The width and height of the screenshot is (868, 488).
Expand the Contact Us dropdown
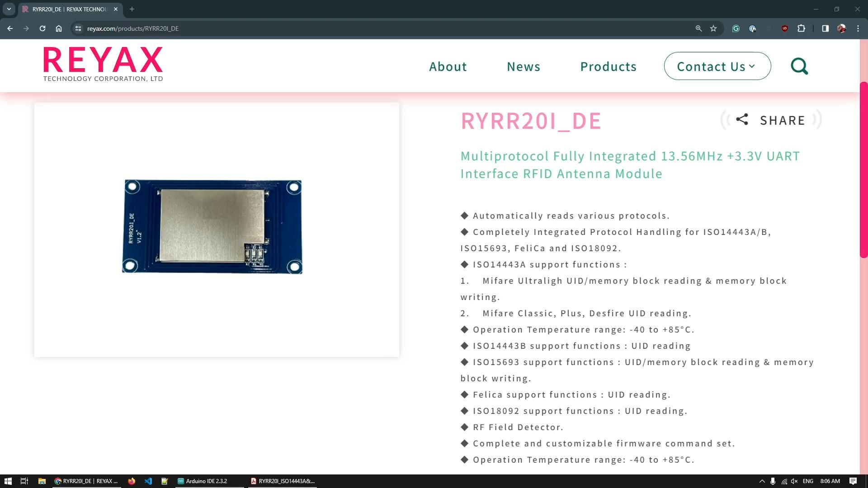717,66
